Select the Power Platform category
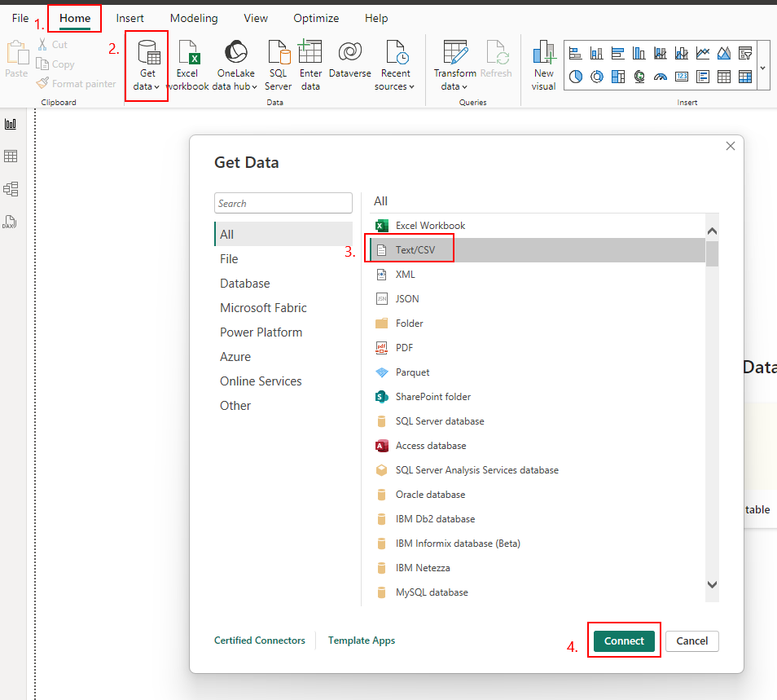Viewport: 777px width, 700px height. (283, 332)
